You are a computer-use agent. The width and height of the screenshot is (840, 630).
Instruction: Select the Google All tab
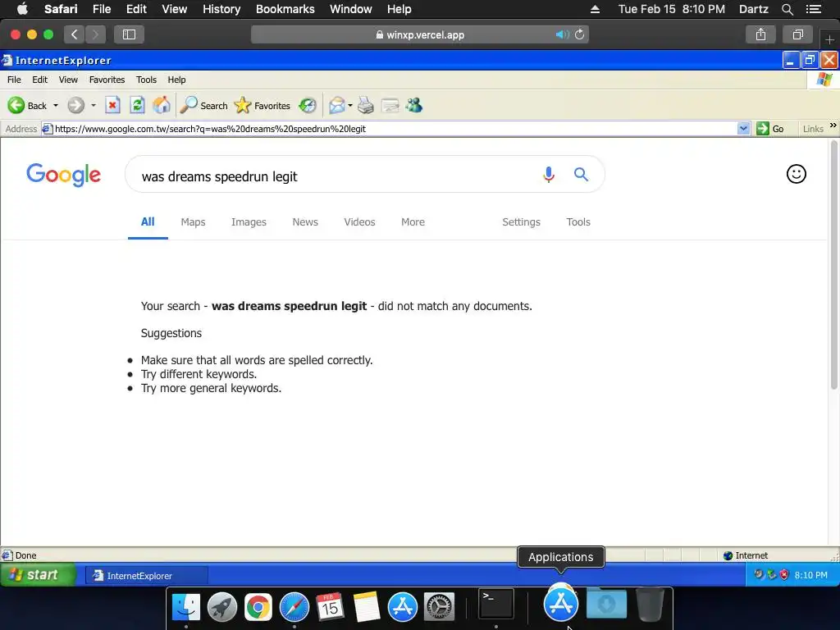point(148,221)
